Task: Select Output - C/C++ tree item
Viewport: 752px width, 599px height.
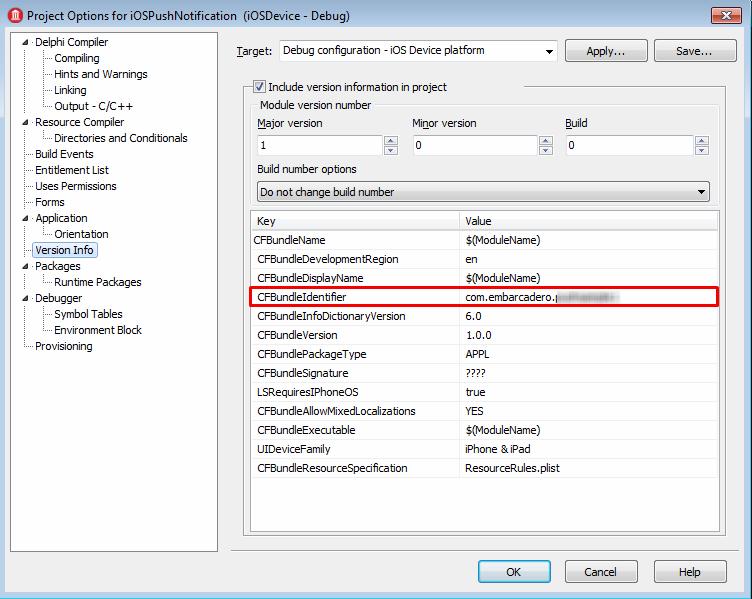Action: (94, 106)
